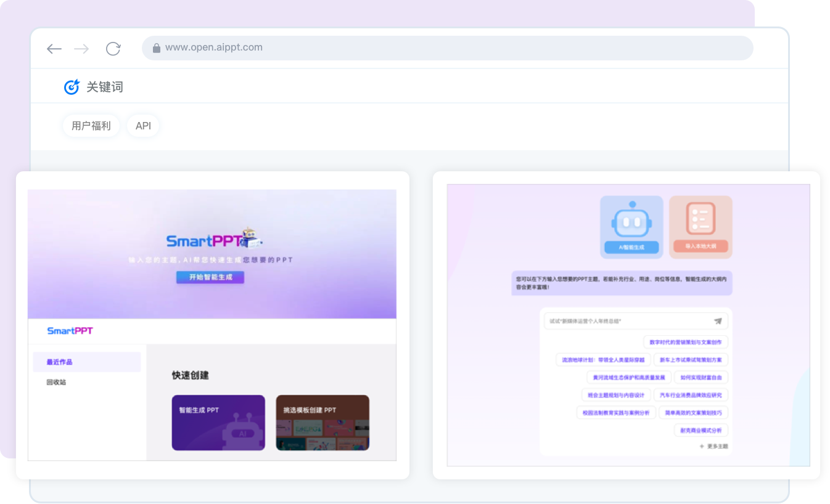Click the browser back arrow
The width and height of the screenshot is (830, 504).
(x=54, y=49)
